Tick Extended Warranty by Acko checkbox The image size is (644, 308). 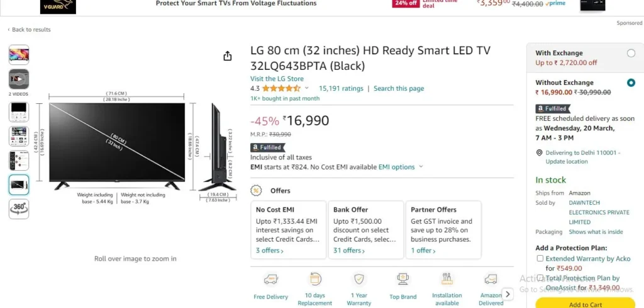tap(540, 259)
